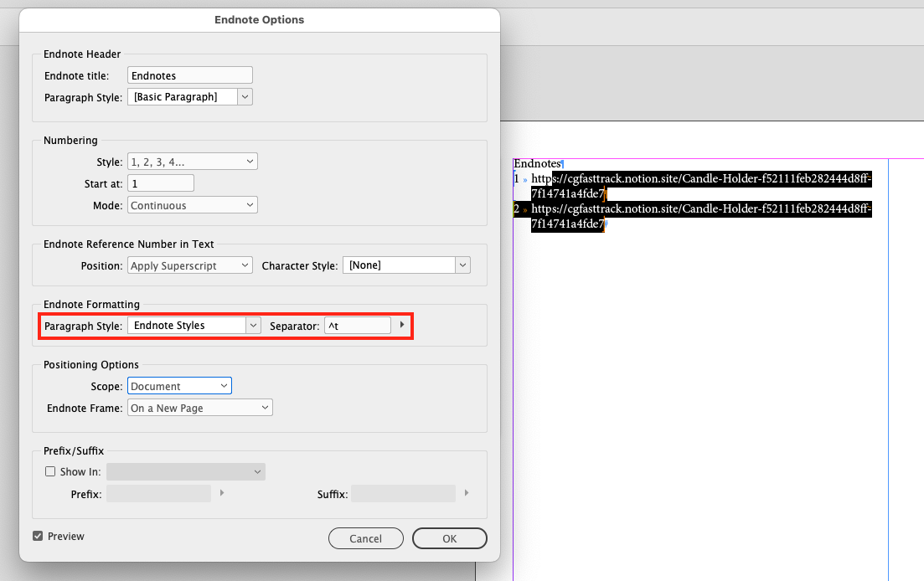Open the Endnote Frame dropdown

point(264,407)
